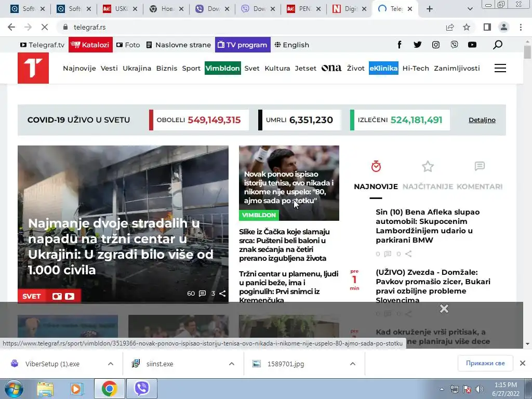This screenshot has height=399, width=532.
Task: Open Ukrajina section in navigation
Action: tap(137, 68)
